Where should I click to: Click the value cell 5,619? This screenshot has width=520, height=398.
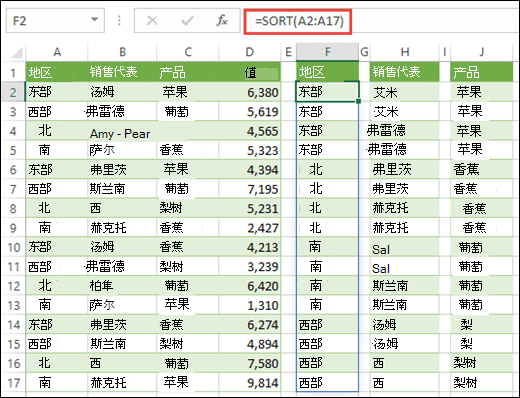tap(250, 112)
